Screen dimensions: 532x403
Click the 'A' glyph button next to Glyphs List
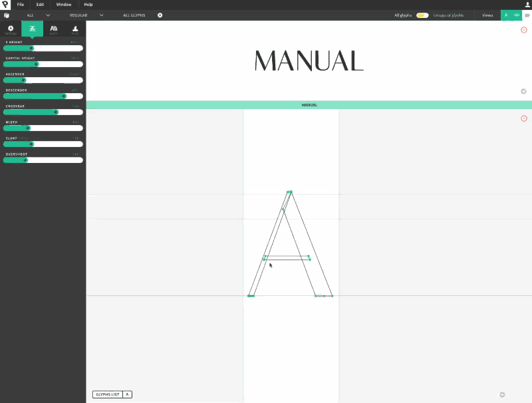[127, 394]
